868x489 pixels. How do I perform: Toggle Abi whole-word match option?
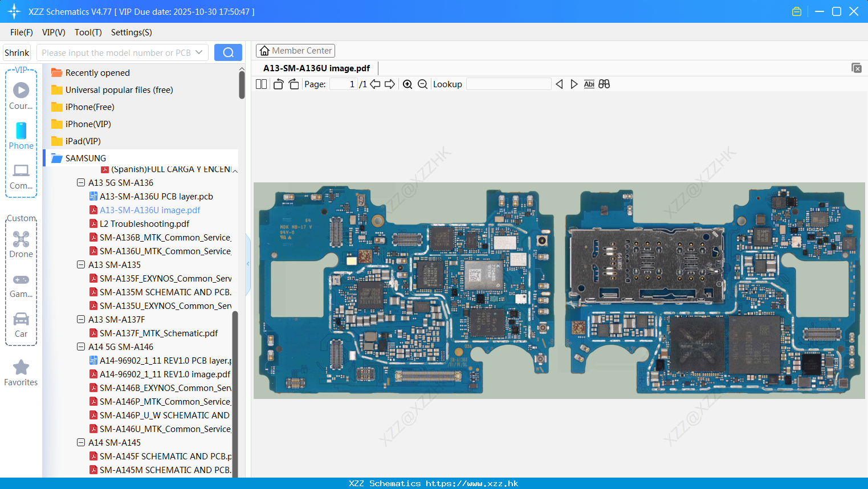pyautogui.click(x=589, y=84)
